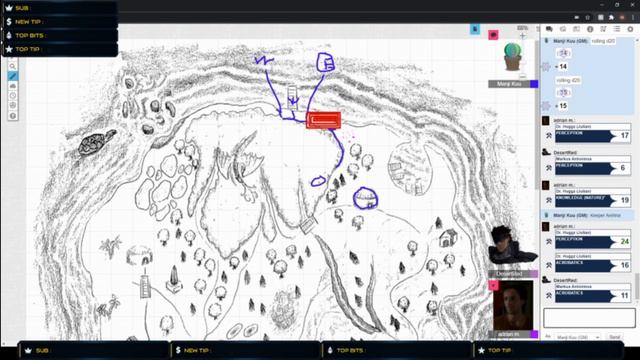Click the Acrobatics result 16
The height and width of the screenshot is (360, 640).
624,265
